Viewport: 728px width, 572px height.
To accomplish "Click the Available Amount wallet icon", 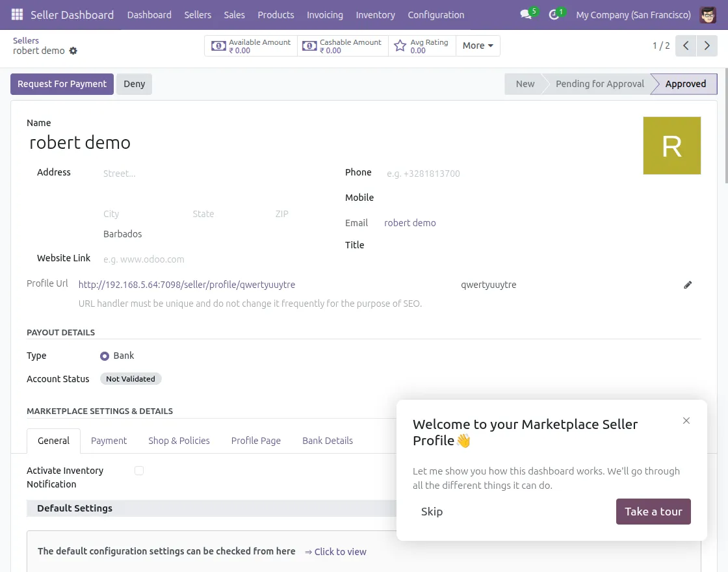I will (x=219, y=45).
